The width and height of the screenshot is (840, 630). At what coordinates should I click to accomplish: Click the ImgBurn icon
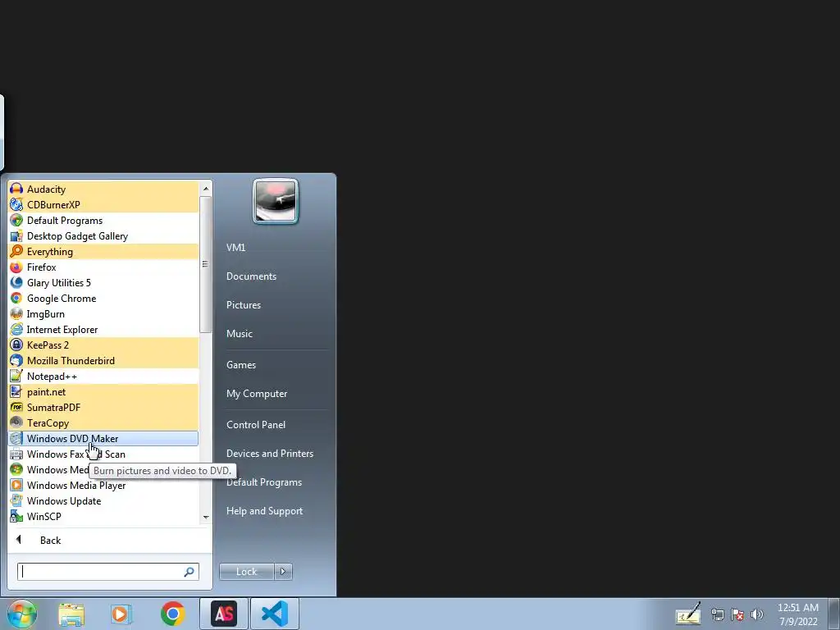click(16, 313)
